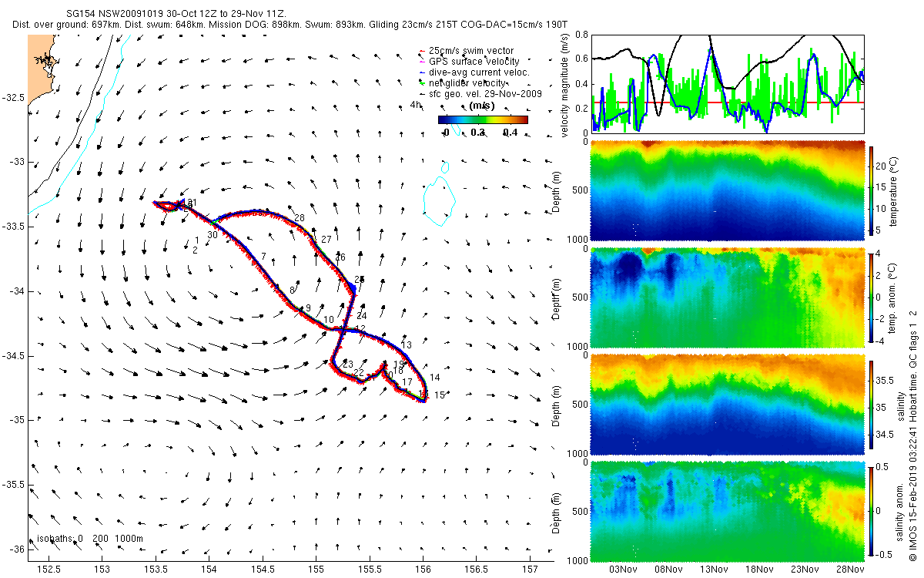Click day marker '30' on the glider track

pyautogui.click(x=212, y=235)
